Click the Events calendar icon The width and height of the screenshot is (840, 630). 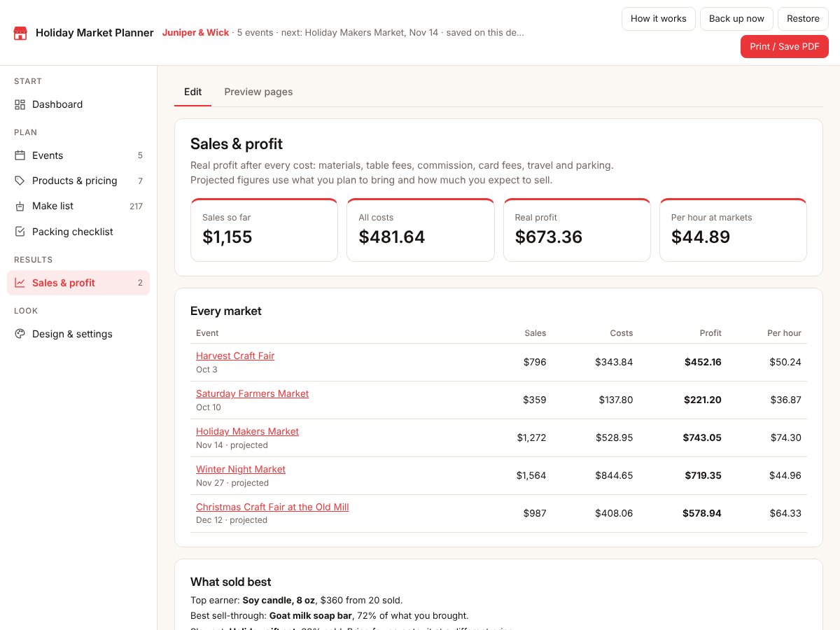click(20, 155)
